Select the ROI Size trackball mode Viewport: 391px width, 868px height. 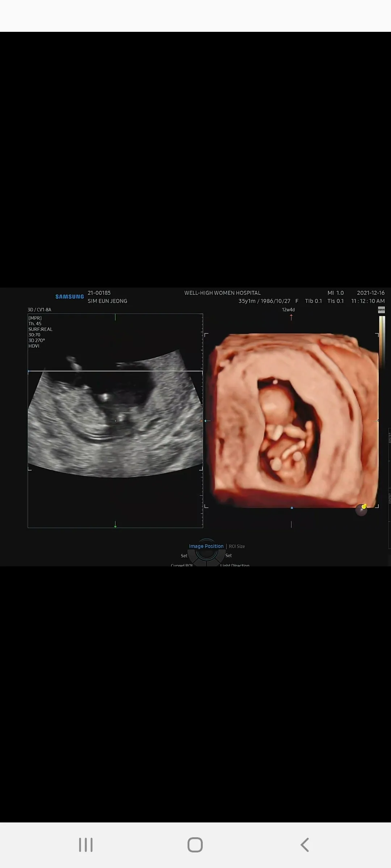tap(237, 546)
